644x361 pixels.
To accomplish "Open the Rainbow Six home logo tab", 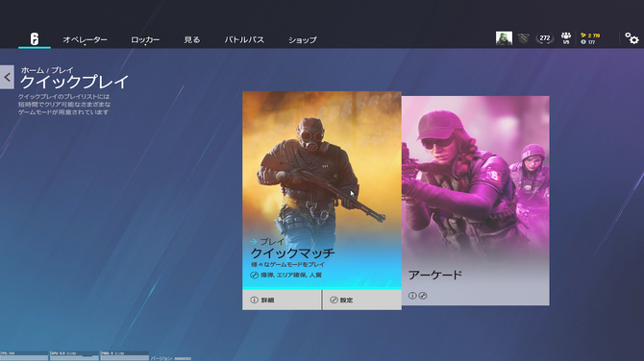I will point(35,39).
